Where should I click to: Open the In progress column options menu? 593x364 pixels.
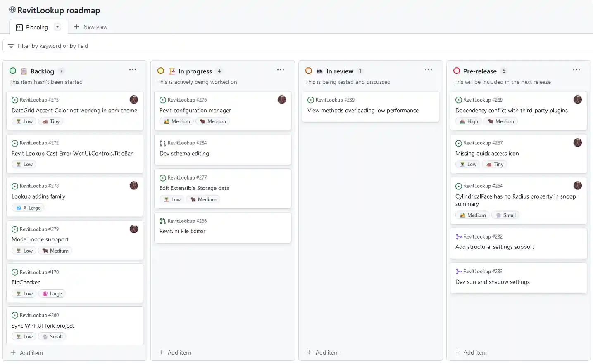pos(281,69)
